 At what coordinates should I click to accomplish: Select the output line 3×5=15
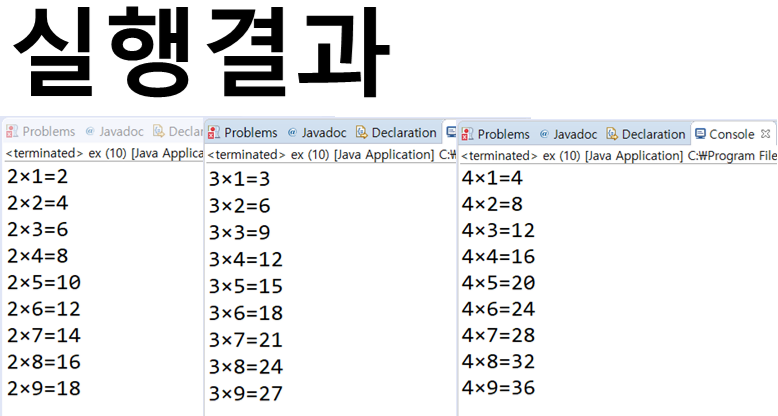[x=246, y=286]
